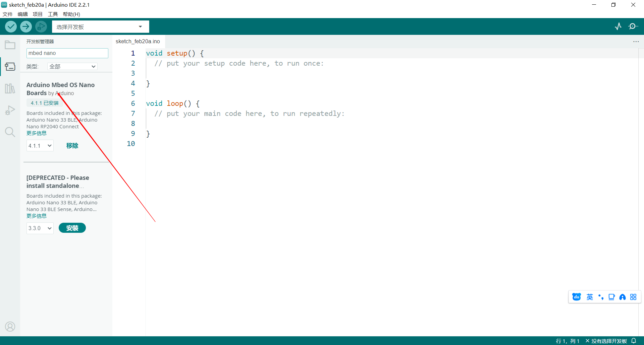Open the Serial Plotter icon
The image size is (644, 345).
(x=618, y=26)
